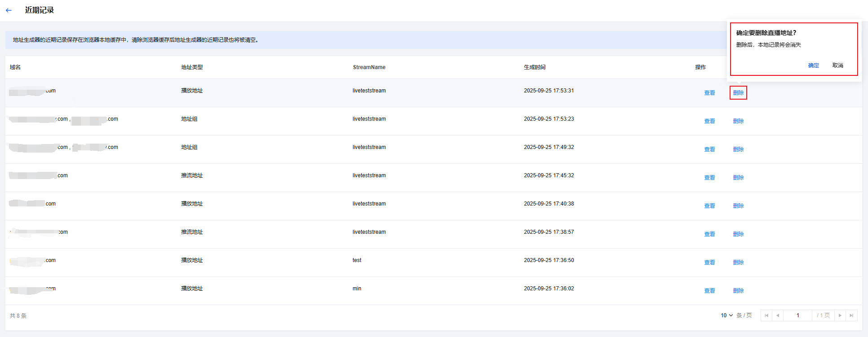868x337 pixels.
Task: Open the 10 per-page dropdown
Action: 726,315
